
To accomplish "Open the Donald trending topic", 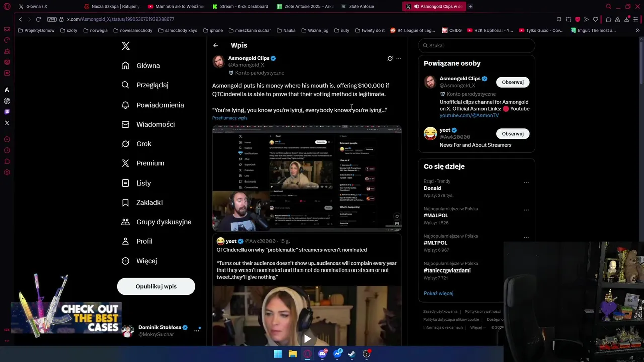I will (x=432, y=188).
